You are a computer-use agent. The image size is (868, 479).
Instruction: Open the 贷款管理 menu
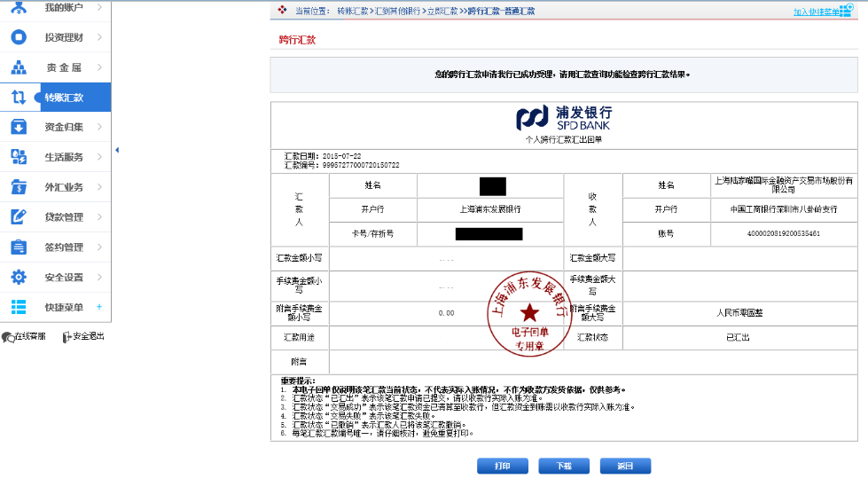55,217
